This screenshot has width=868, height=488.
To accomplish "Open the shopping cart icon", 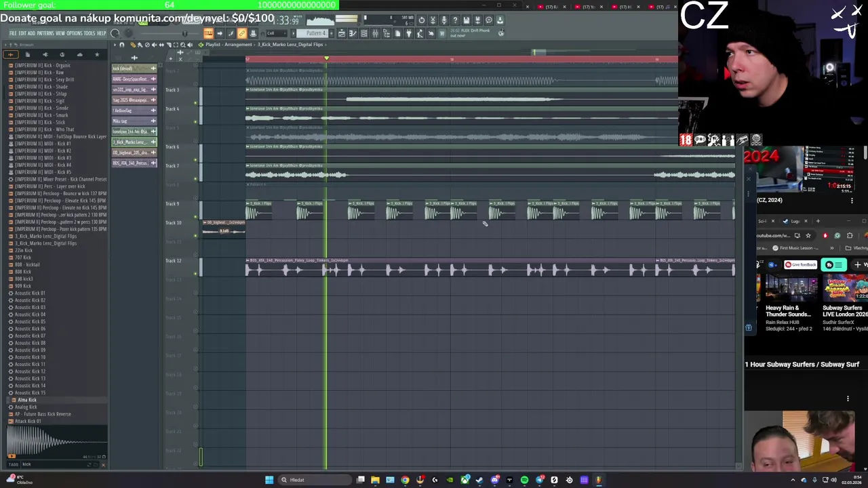I will (441, 33).
